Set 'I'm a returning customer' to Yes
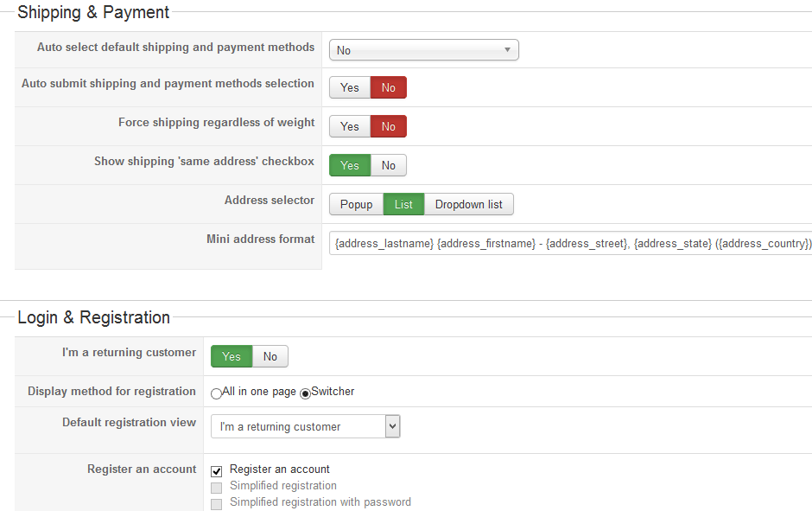This screenshot has height=511, width=812. click(x=232, y=356)
